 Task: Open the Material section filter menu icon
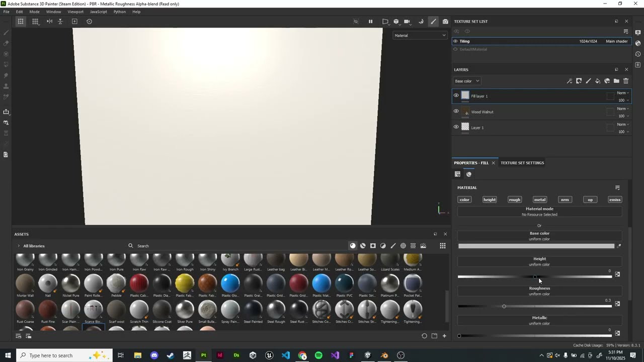coord(617,188)
